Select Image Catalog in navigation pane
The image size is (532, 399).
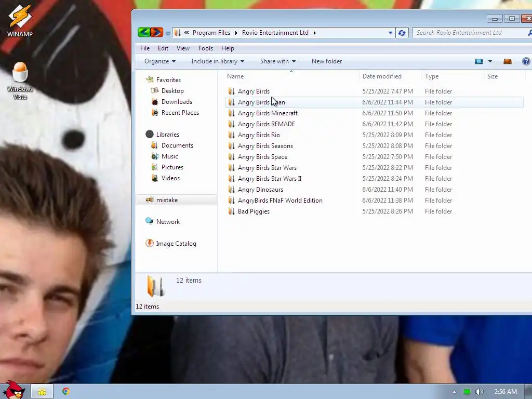pyautogui.click(x=176, y=244)
